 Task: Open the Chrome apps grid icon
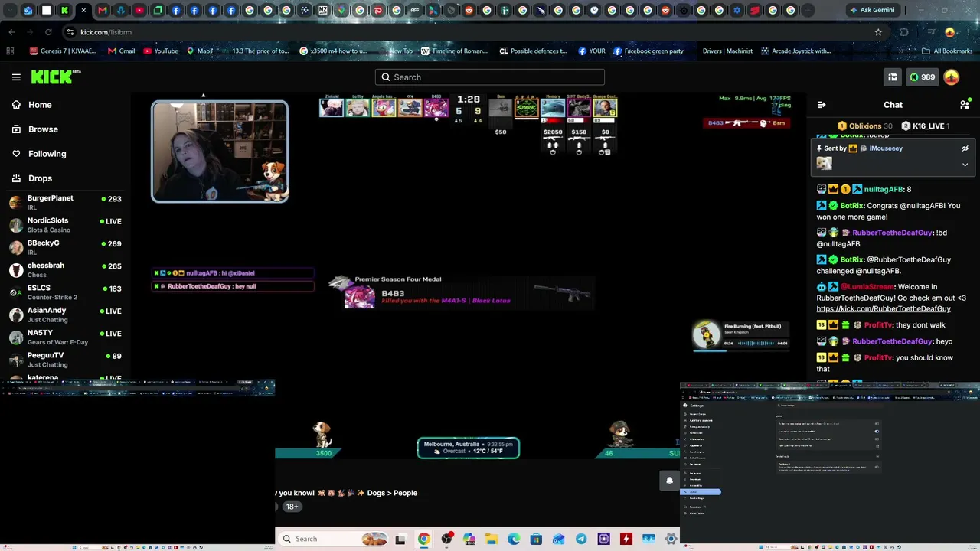point(10,51)
